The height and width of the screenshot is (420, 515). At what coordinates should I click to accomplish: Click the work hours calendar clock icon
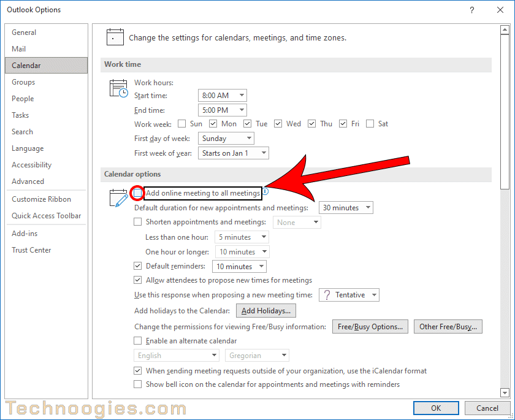[118, 88]
